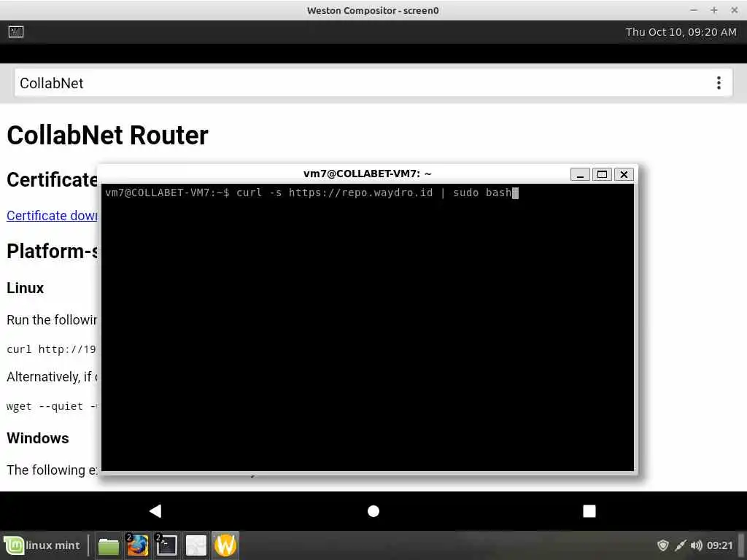The image size is (747, 560).
Task: Click the taskbar clock showing 09:21
Action: [x=719, y=545]
